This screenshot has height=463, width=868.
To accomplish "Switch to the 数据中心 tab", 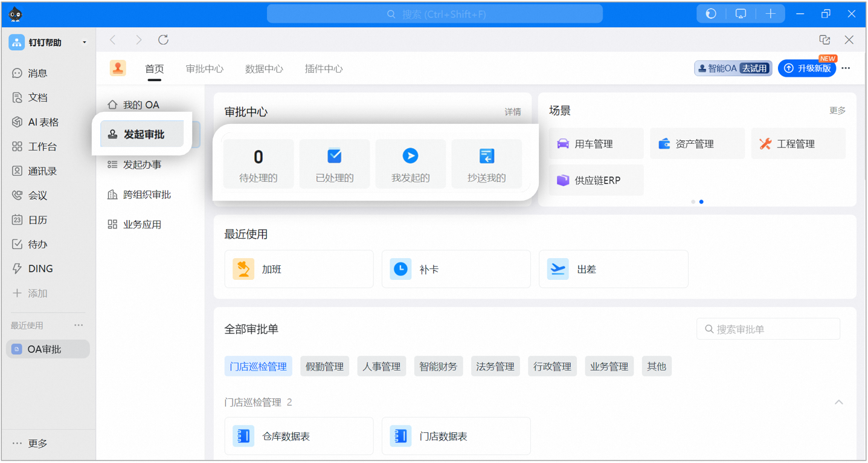I will pos(264,69).
